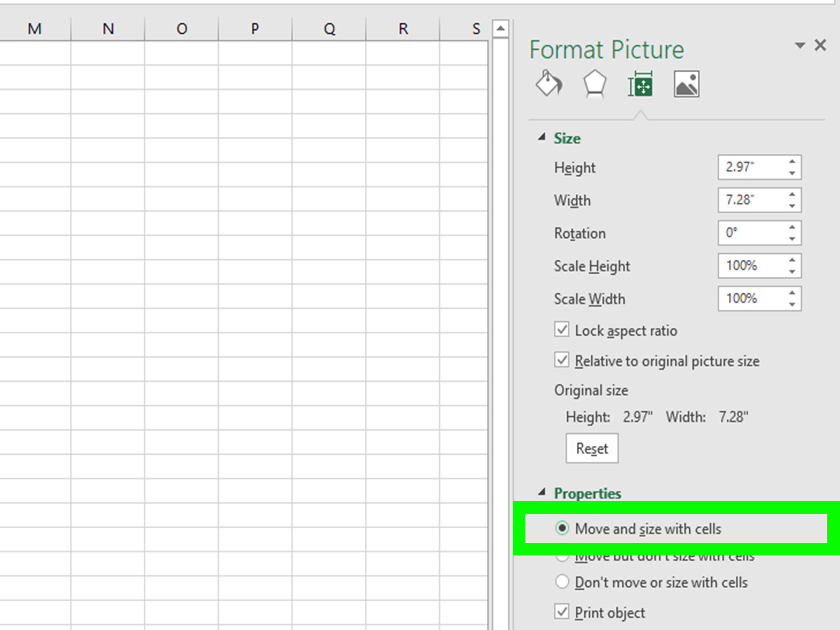Collapse the Properties section
840x630 pixels.
pos(542,492)
